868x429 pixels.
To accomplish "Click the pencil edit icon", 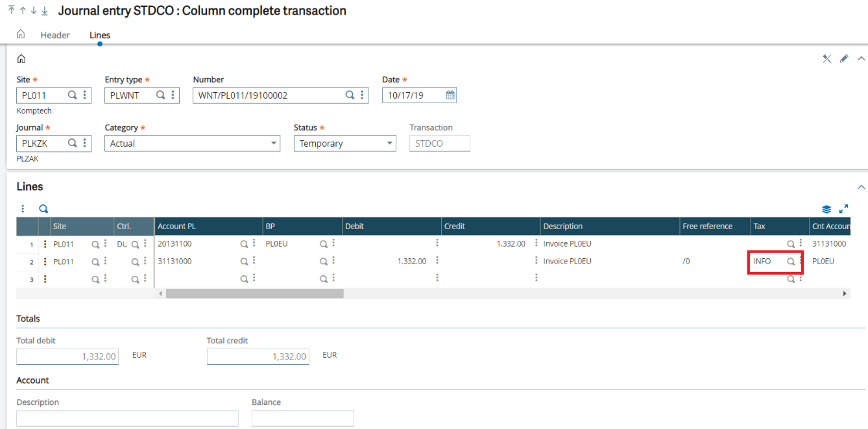I will (844, 58).
